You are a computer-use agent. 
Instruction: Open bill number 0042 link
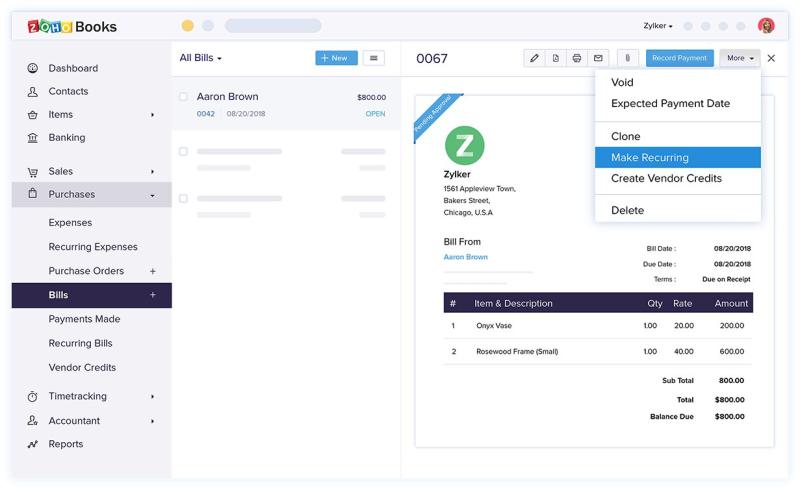pos(206,114)
